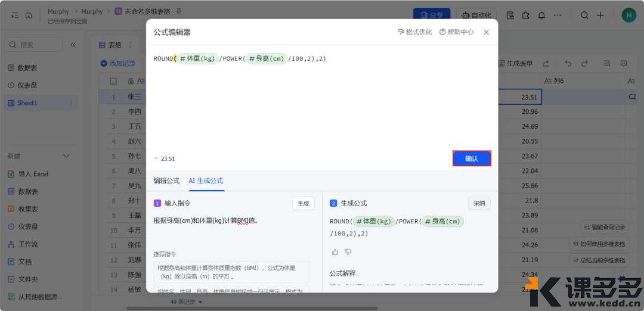Click the puzzle-piece plugin icon in the top bar
This screenshot has width=644, height=311.
[526, 15]
